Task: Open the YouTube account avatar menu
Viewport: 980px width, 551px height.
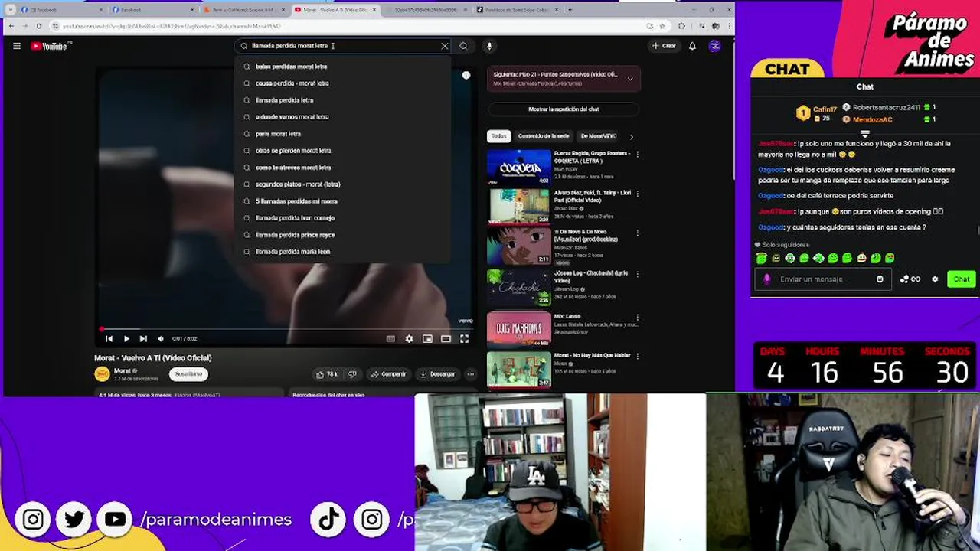Action: (x=714, y=46)
